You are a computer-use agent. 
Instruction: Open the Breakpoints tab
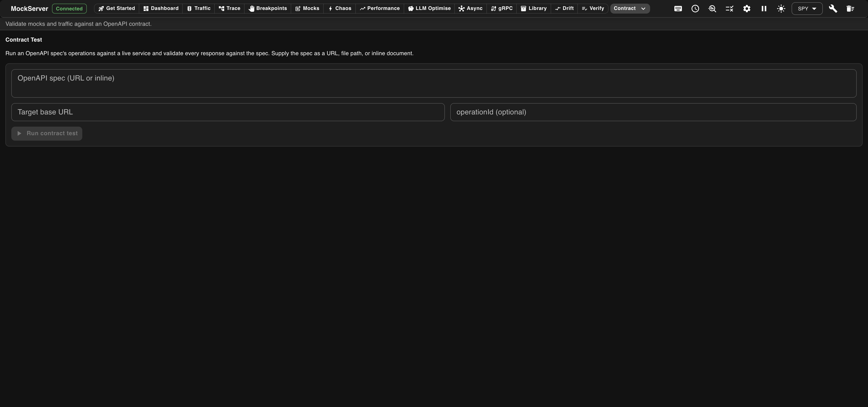tap(268, 8)
